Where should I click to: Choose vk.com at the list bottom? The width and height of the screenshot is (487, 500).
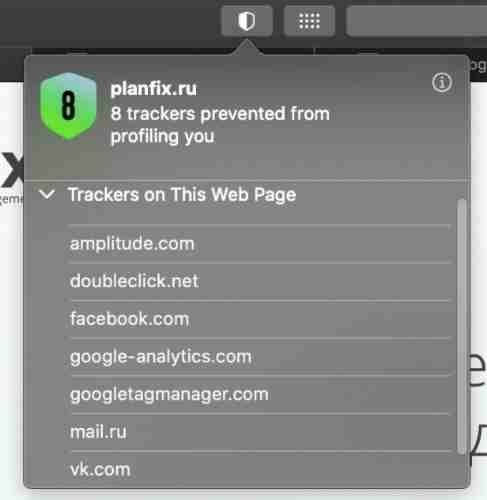pos(260,470)
